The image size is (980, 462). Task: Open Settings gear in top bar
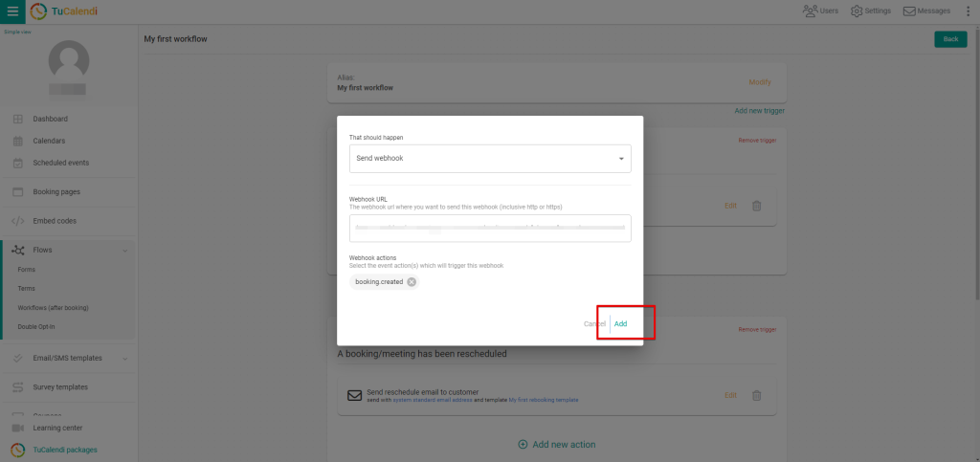click(857, 11)
